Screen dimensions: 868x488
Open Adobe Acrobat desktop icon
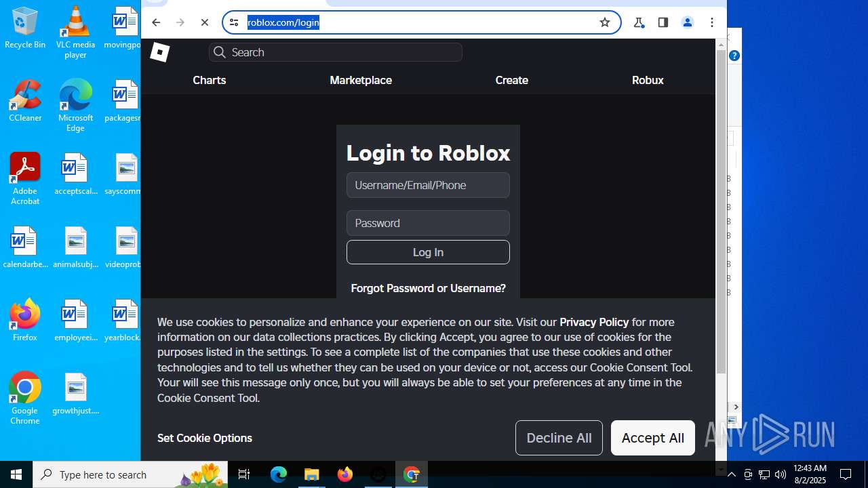pos(25,179)
